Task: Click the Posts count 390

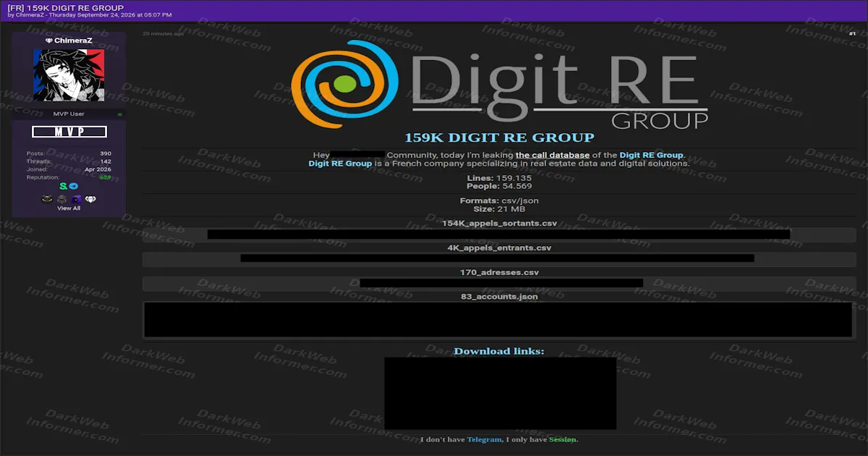Action: coord(106,153)
